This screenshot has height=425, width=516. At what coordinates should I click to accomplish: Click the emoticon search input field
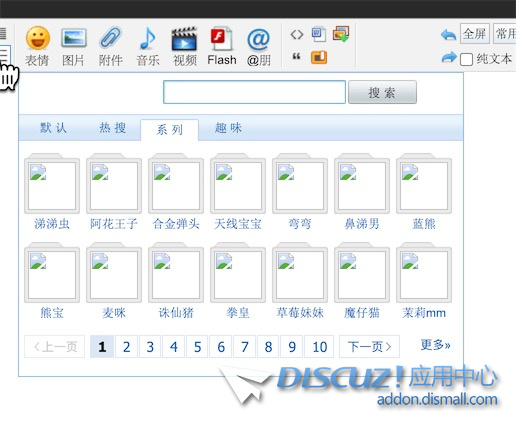(x=254, y=92)
